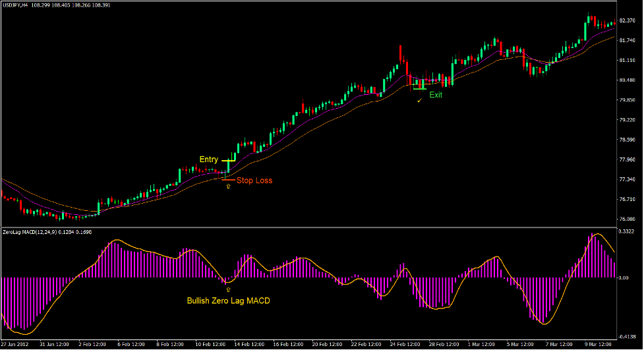The height and width of the screenshot is (350, 644).
Task: Click the -0.4138 MACD scale value
Action: click(x=627, y=336)
